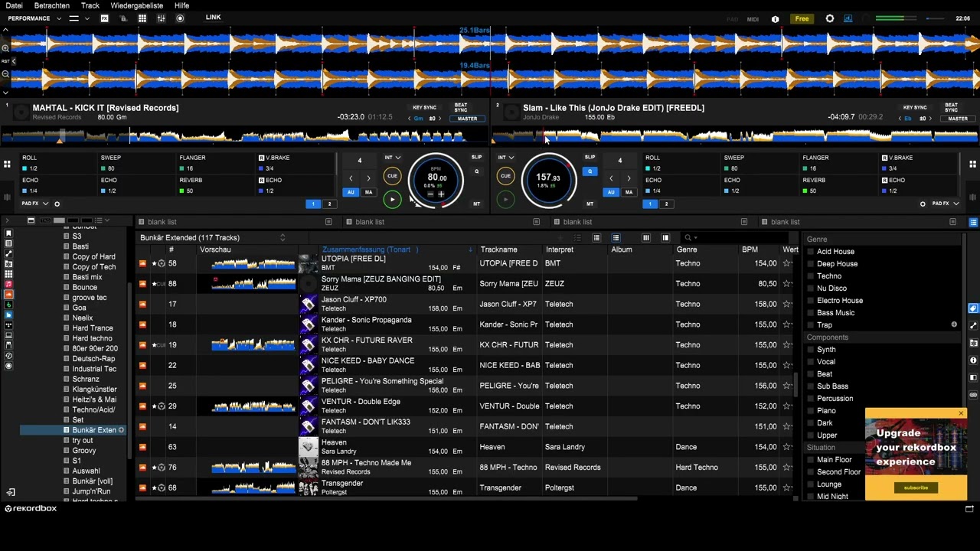Enable SLIP mode on deck 1

click(476, 158)
